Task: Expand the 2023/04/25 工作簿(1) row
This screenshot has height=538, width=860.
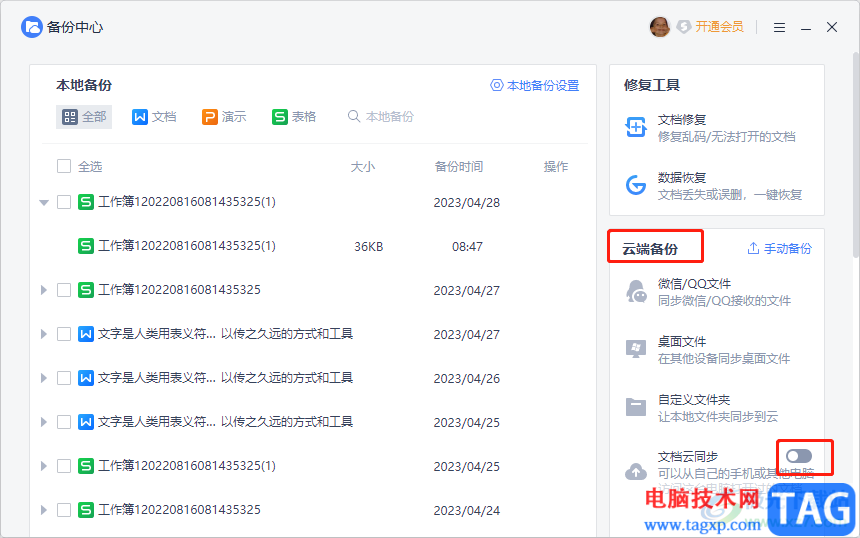Action: 44,466
